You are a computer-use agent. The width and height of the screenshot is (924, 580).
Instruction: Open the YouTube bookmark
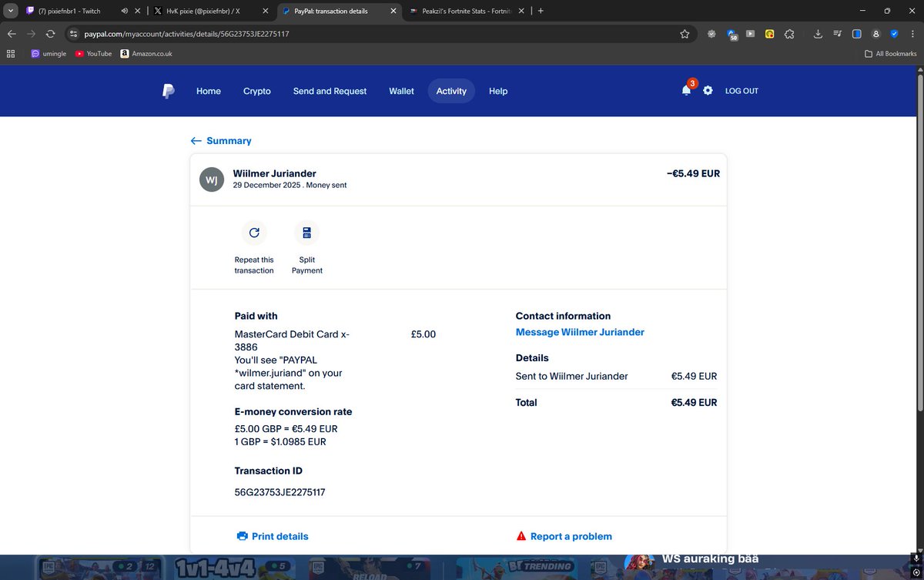(93, 53)
